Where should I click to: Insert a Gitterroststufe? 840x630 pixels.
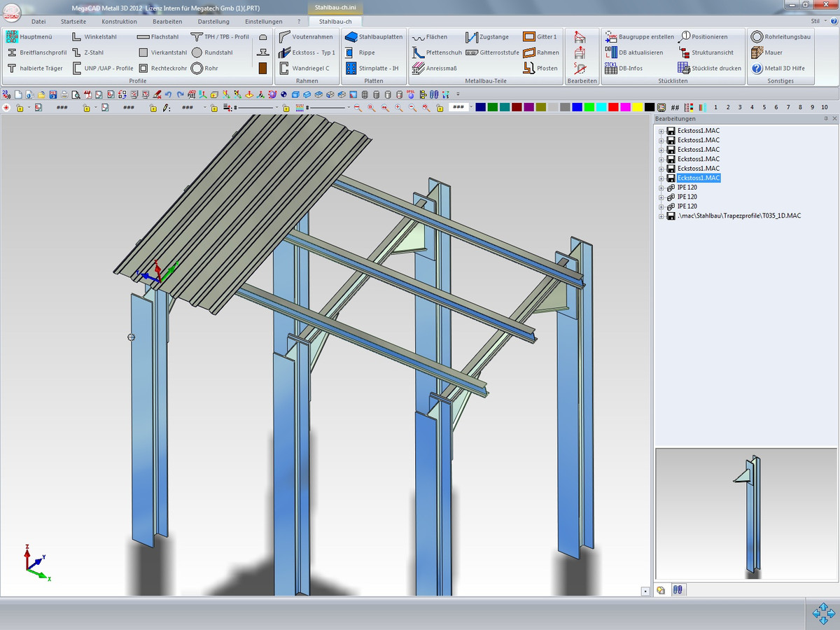pos(492,52)
